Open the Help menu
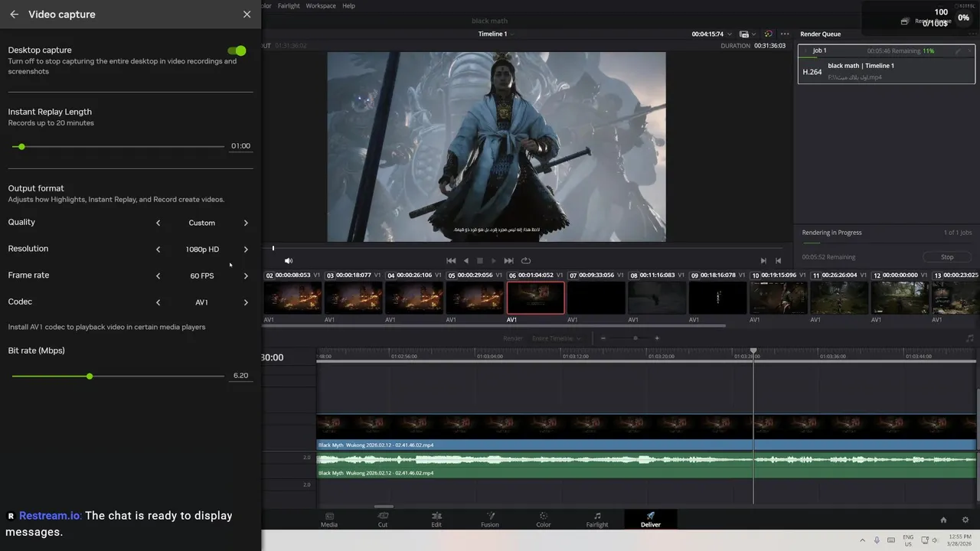Viewport: 980px width, 551px height. (348, 5)
